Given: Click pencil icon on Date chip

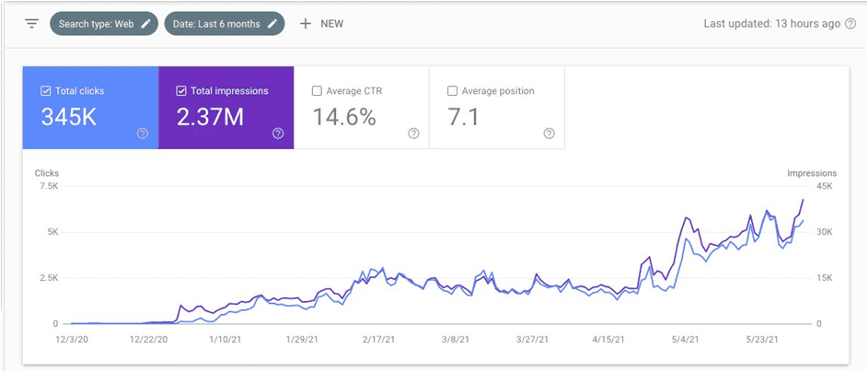Looking at the screenshot, I should pos(272,24).
